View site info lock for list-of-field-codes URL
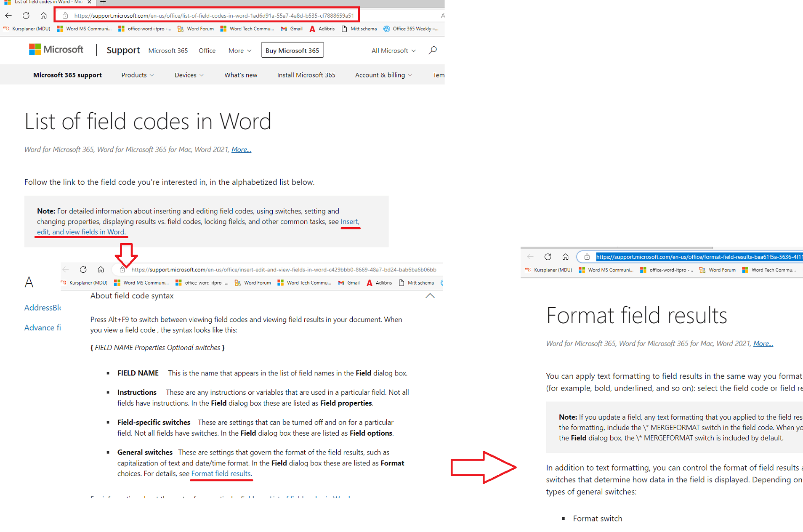 (65, 16)
